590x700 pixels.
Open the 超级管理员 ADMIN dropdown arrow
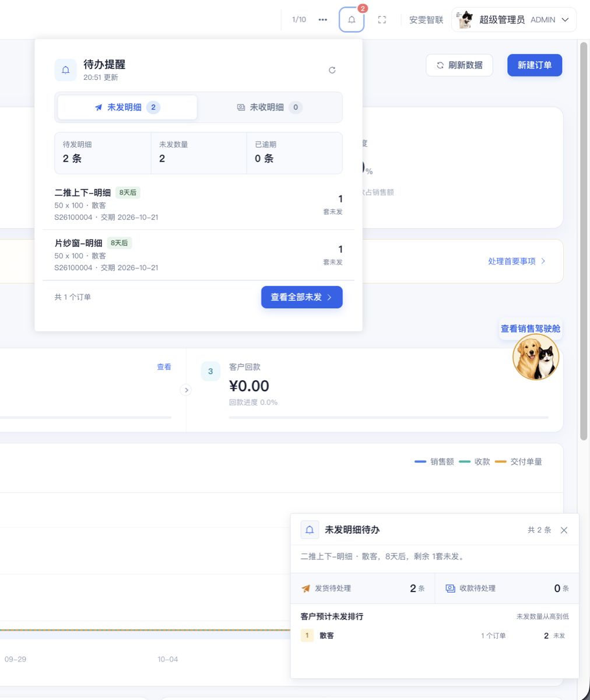click(x=565, y=20)
